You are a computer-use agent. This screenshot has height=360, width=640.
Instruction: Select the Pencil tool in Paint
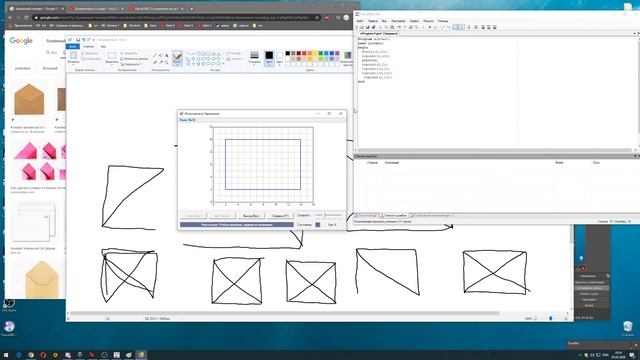(x=155, y=55)
